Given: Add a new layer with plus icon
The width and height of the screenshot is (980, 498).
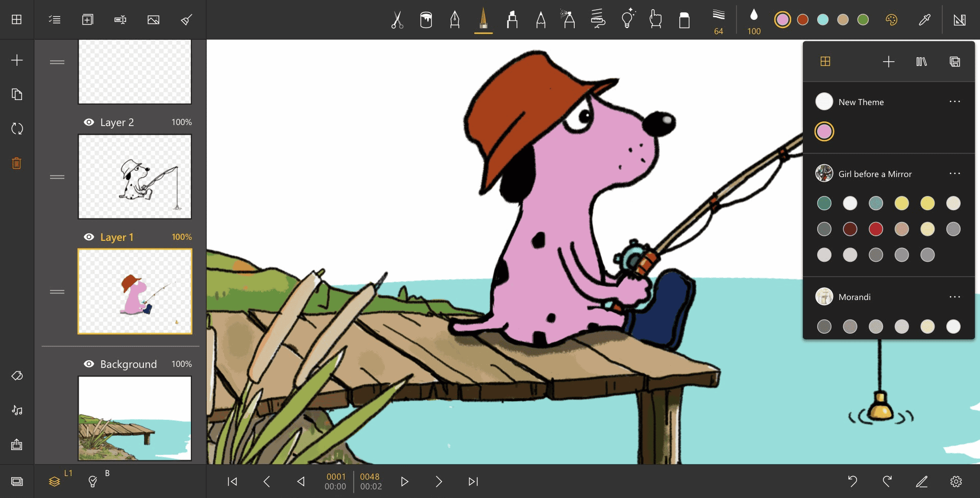Looking at the screenshot, I should pos(17,60).
